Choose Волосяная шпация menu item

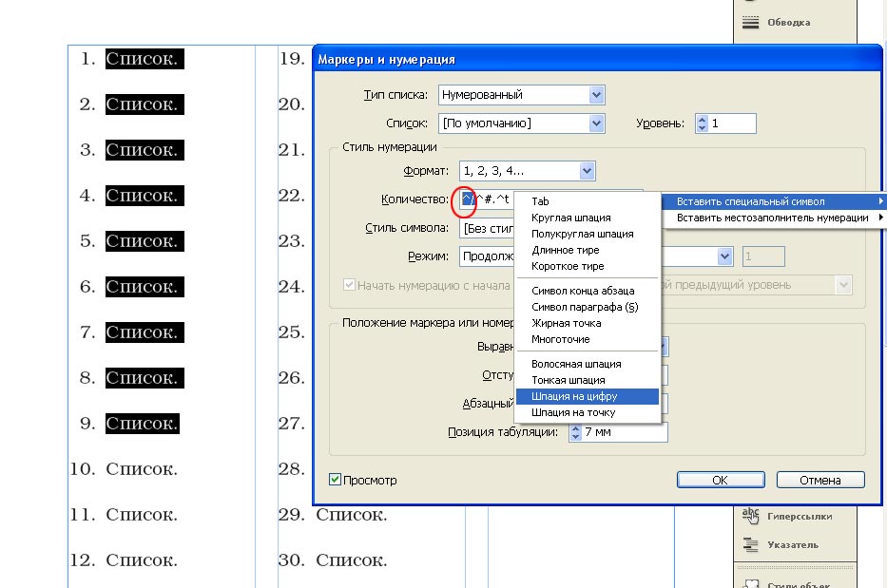pyautogui.click(x=588, y=364)
